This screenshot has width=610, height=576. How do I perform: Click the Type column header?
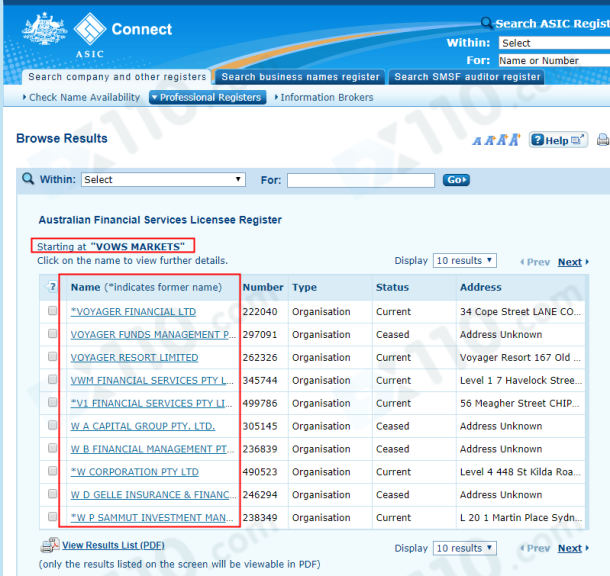[305, 288]
